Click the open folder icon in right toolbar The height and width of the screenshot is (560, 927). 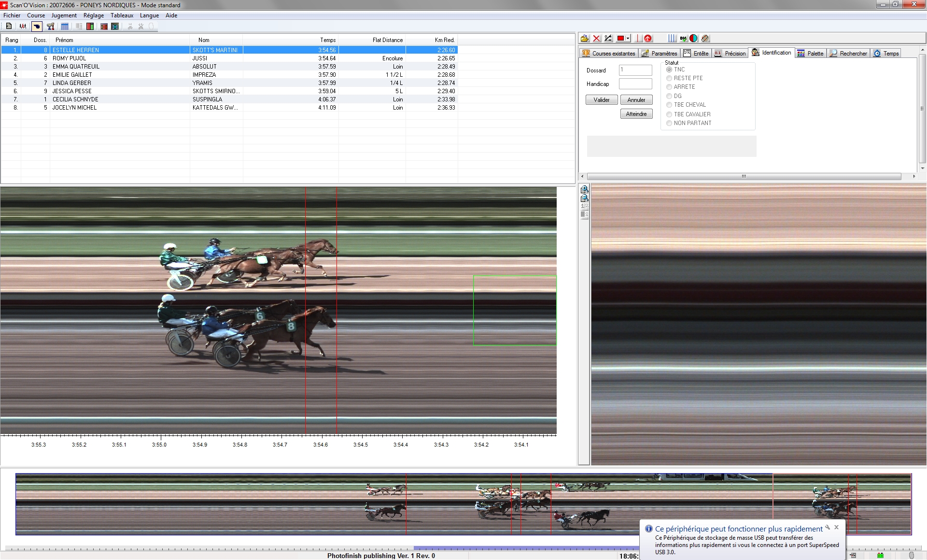(x=585, y=39)
